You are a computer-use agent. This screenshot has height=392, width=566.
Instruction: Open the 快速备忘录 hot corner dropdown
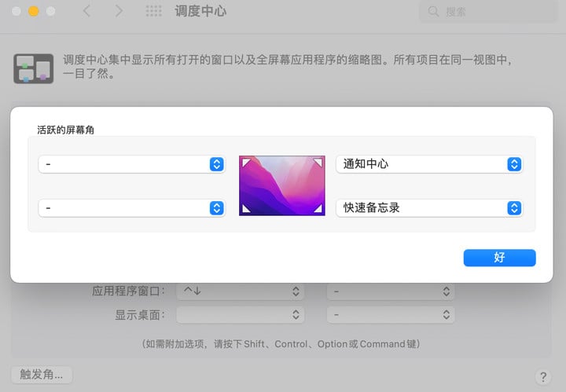coord(429,208)
